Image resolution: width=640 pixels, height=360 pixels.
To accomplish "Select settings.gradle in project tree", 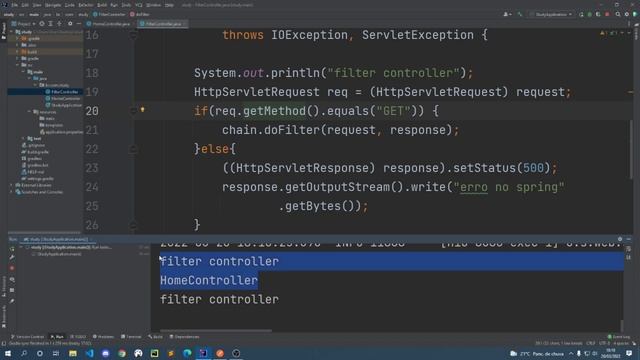I will click(38, 178).
